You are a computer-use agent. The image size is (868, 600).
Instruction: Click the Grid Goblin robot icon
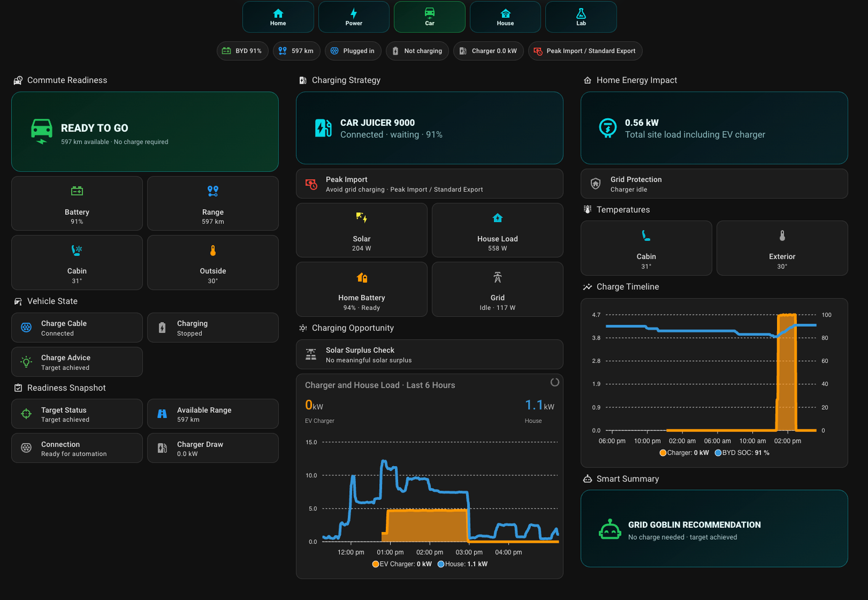(610, 529)
